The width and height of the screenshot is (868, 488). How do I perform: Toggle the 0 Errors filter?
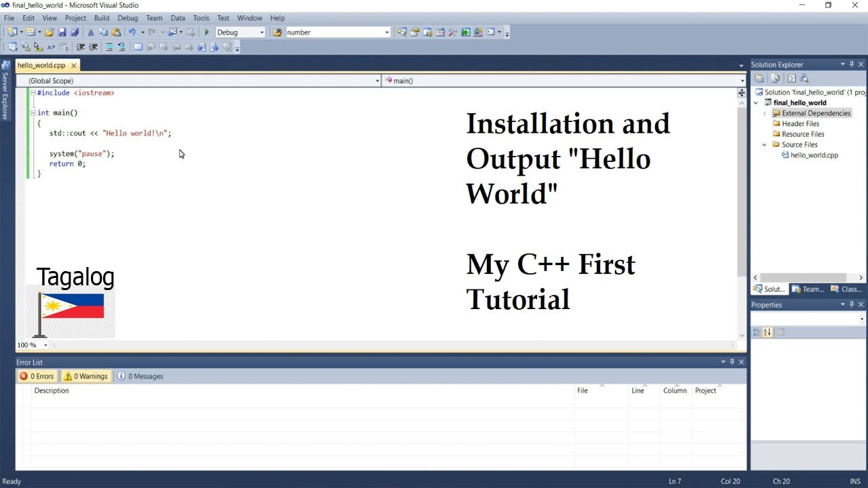37,376
